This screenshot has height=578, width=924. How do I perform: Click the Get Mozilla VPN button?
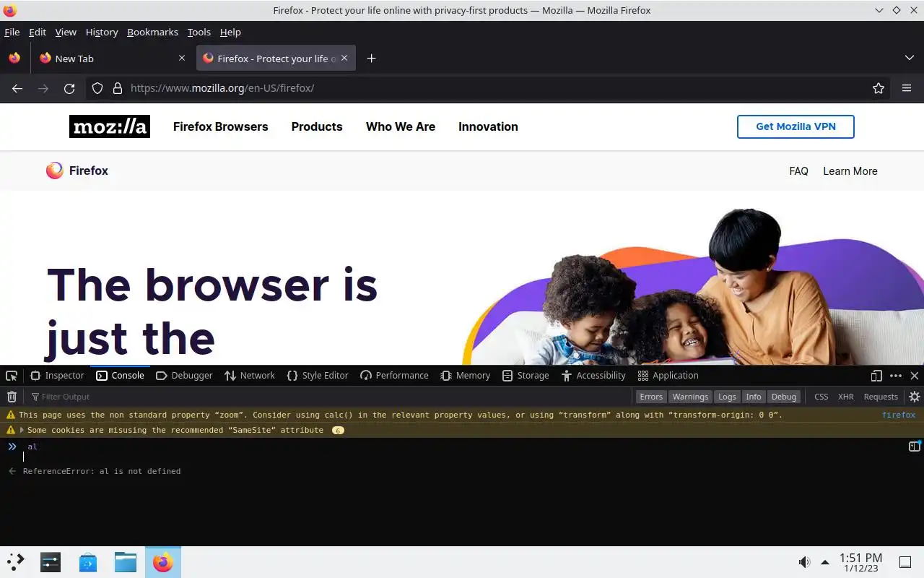point(796,126)
